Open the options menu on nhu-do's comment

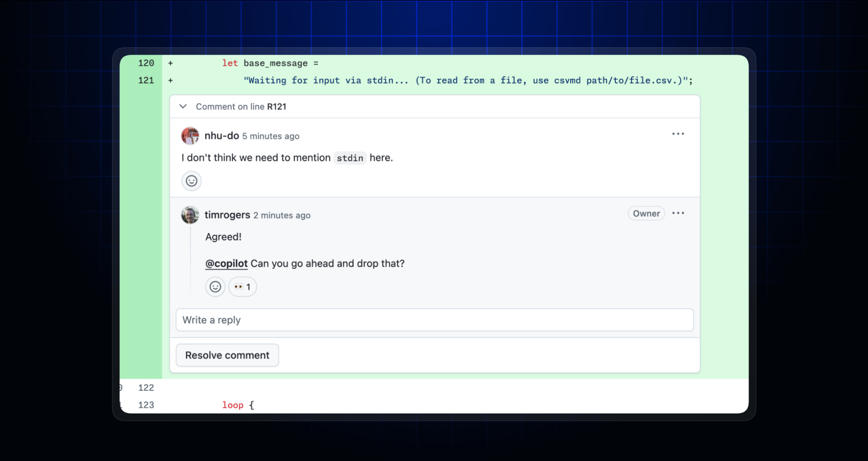point(678,134)
